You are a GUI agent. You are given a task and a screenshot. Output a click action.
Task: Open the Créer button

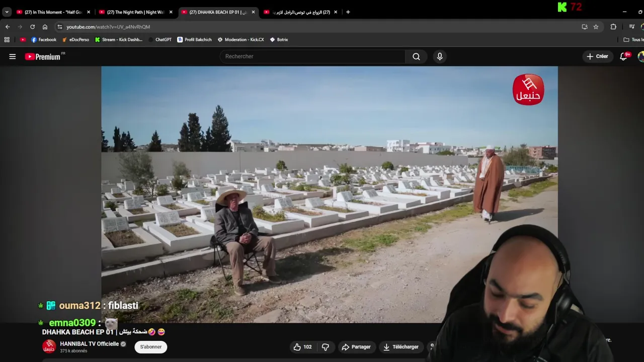(x=597, y=56)
